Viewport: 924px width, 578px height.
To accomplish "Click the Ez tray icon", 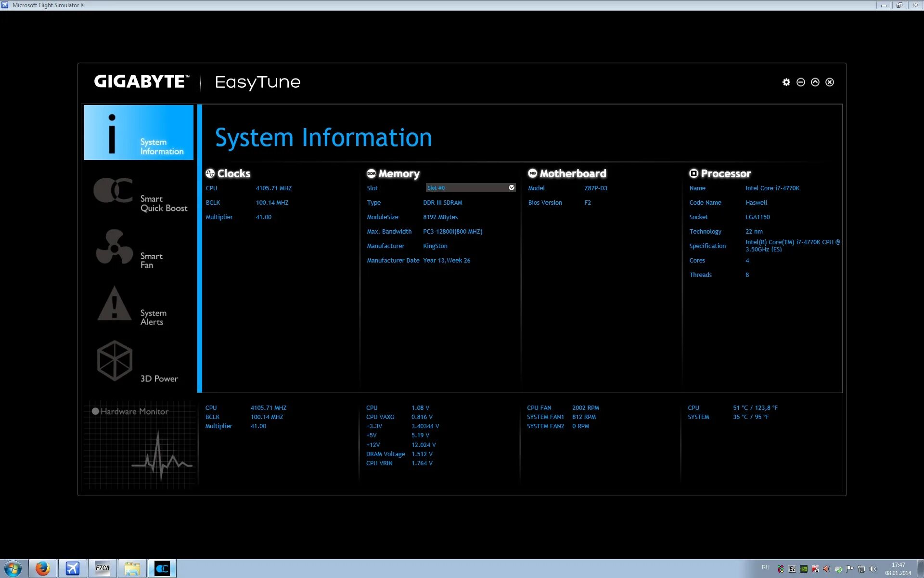I will click(x=792, y=569).
